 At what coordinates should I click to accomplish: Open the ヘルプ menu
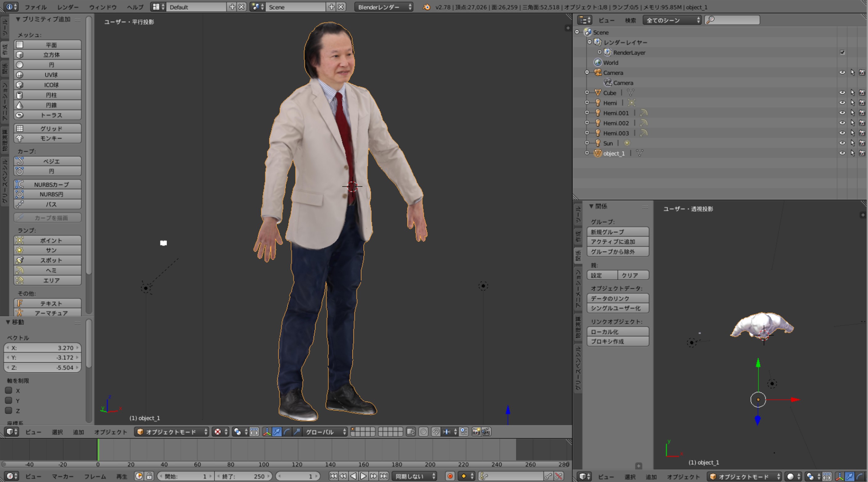click(x=135, y=7)
